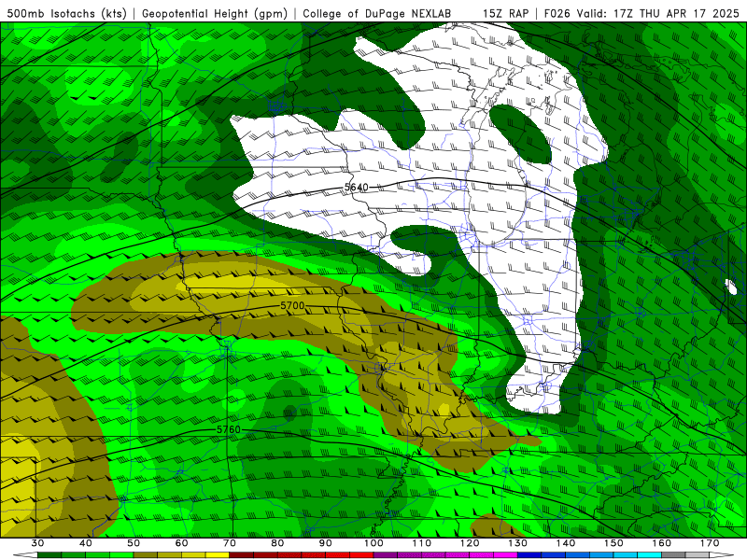Click the 'F026 Valid: 17Z THU APR 17 2025' text
Image resolution: width=747 pixels, height=560 pixels.
[641, 13]
